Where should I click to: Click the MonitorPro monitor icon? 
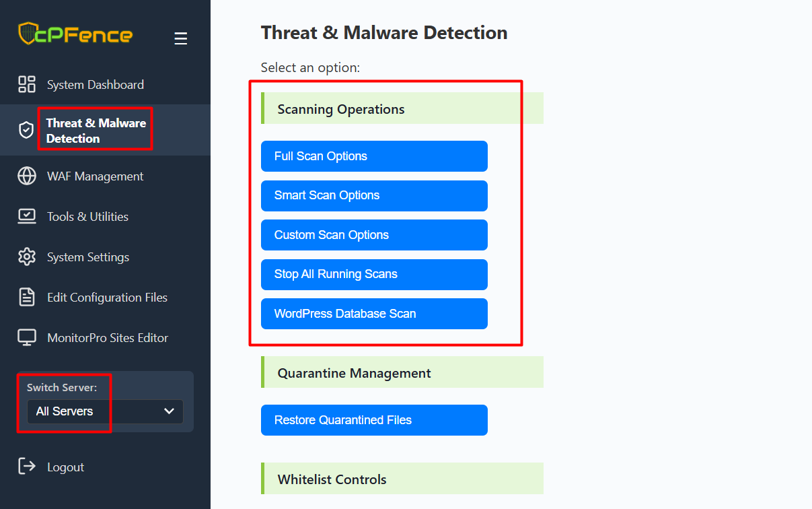27,338
